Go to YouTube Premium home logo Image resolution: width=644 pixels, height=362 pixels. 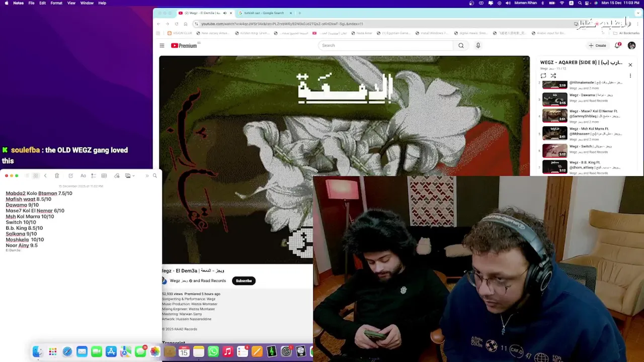pos(184,46)
